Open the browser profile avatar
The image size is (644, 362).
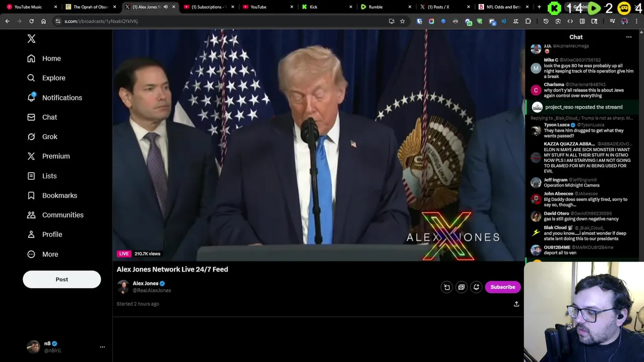click(x=624, y=21)
